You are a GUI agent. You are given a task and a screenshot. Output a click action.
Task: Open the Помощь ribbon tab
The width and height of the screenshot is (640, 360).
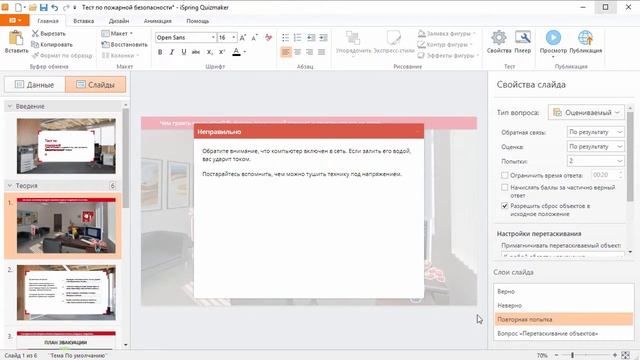(198, 21)
